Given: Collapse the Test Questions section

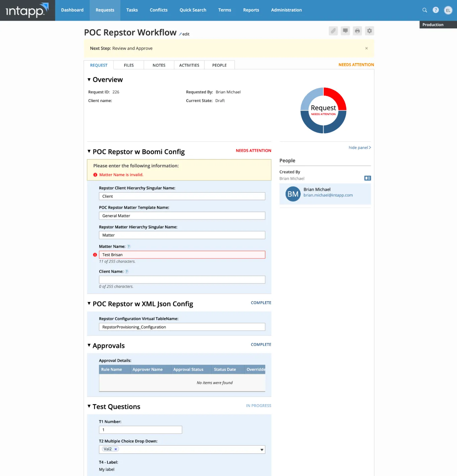Looking at the screenshot, I should [89, 406].
